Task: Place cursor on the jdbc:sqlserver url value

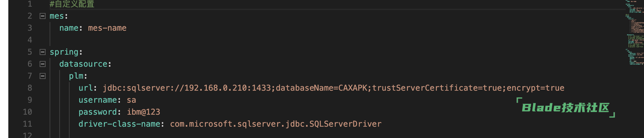Action: 333,88
